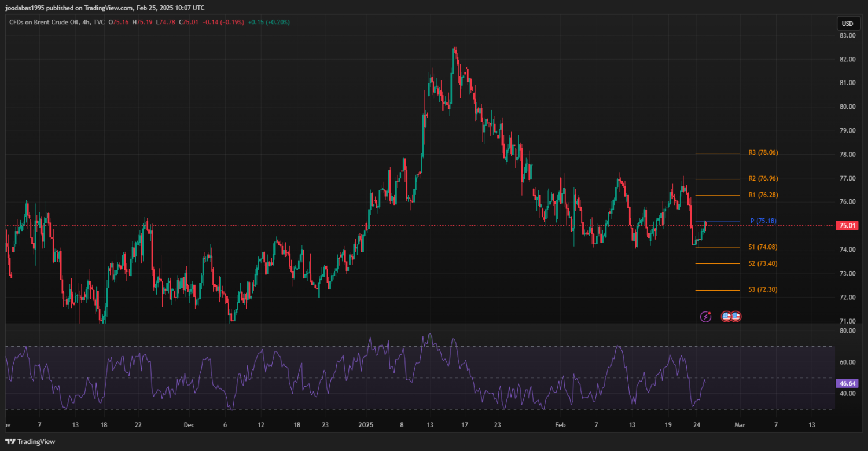The image size is (868, 451).
Task: Click the low value L74.78
Action: [165, 23]
